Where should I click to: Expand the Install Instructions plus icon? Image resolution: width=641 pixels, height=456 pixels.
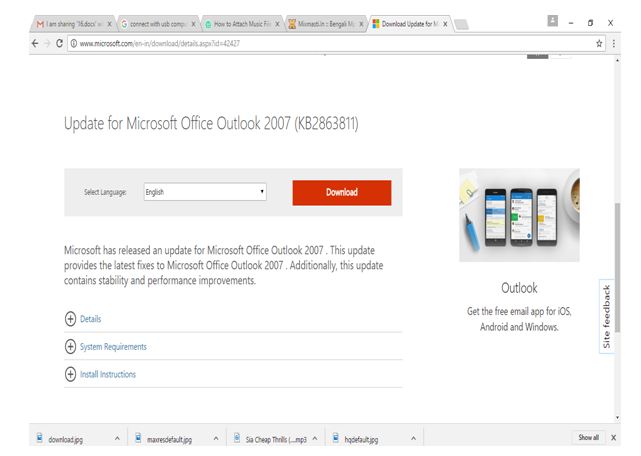(x=70, y=374)
